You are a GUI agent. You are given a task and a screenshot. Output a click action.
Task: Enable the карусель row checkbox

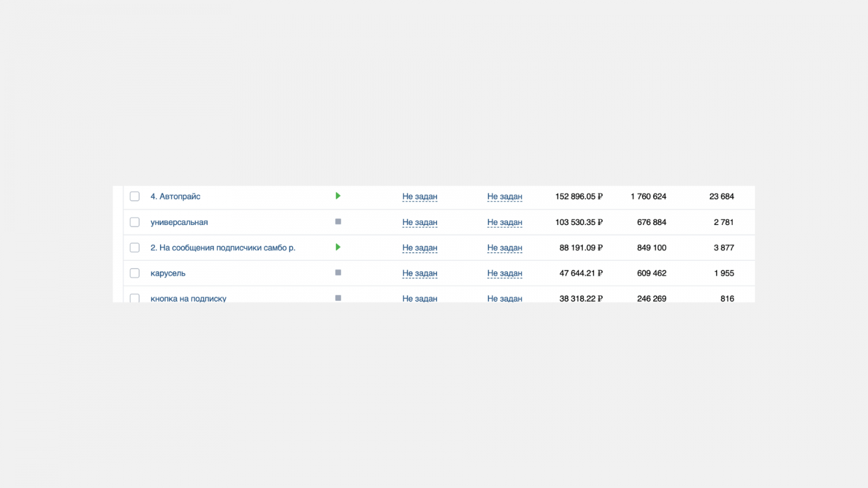(135, 273)
